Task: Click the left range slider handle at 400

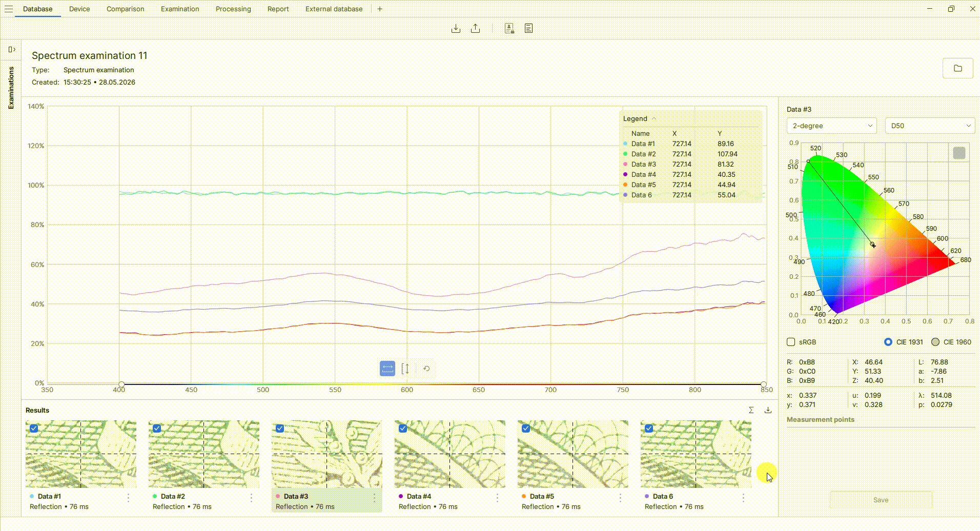Action: point(121,384)
